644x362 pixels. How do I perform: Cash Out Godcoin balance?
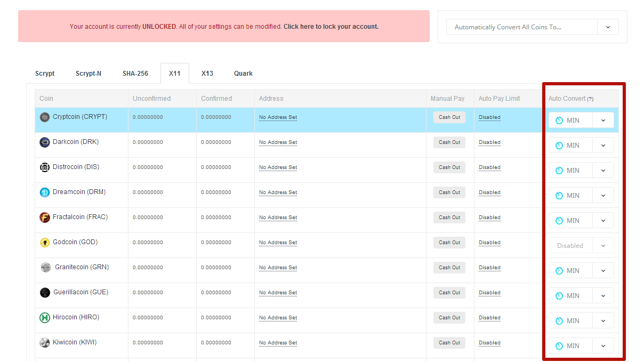tap(449, 243)
